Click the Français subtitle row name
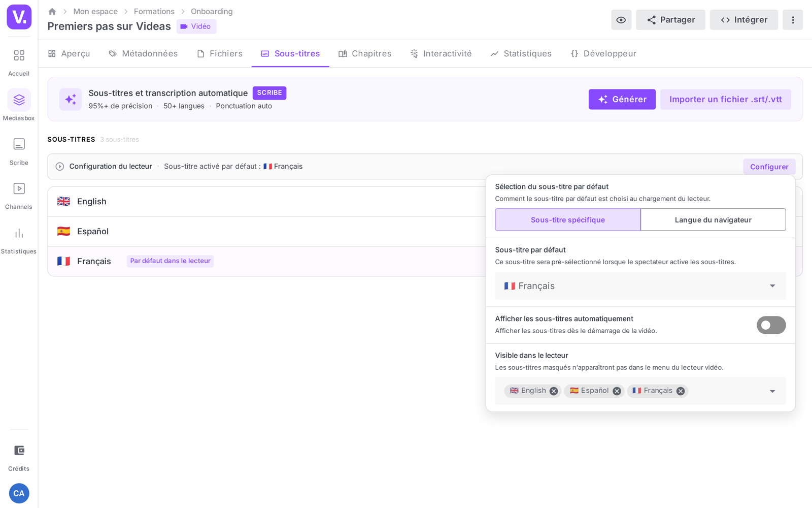 94,262
